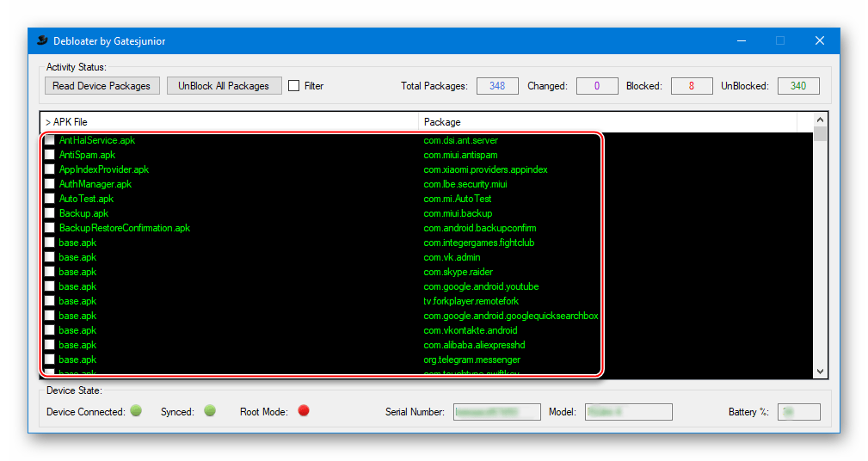The image size is (868, 461).
Task: Select com.dsi.ant.server package text
Action: click(460, 140)
